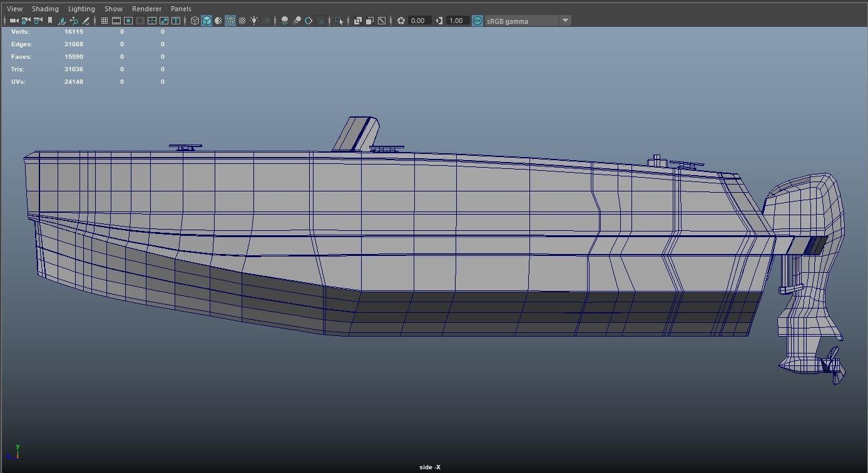Toggle X-Ray Active Components icon
This screenshot has width=868, height=473.
370,21
